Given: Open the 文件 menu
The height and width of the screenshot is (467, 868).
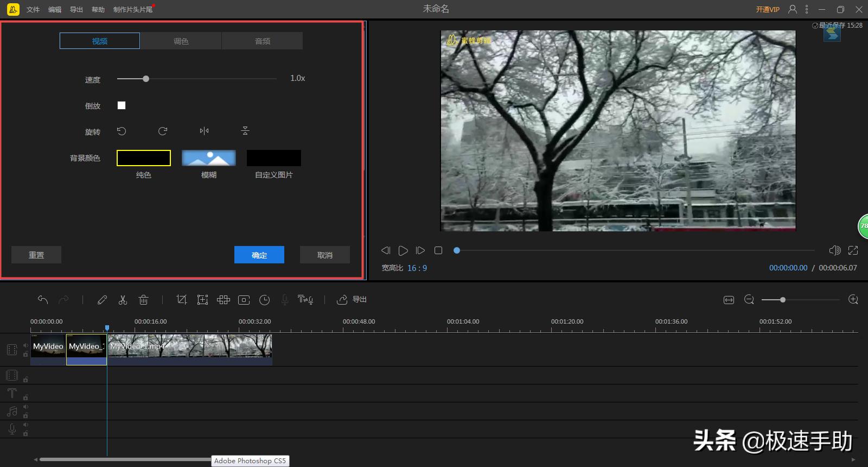Looking at the screenshot, I should 33,10.
